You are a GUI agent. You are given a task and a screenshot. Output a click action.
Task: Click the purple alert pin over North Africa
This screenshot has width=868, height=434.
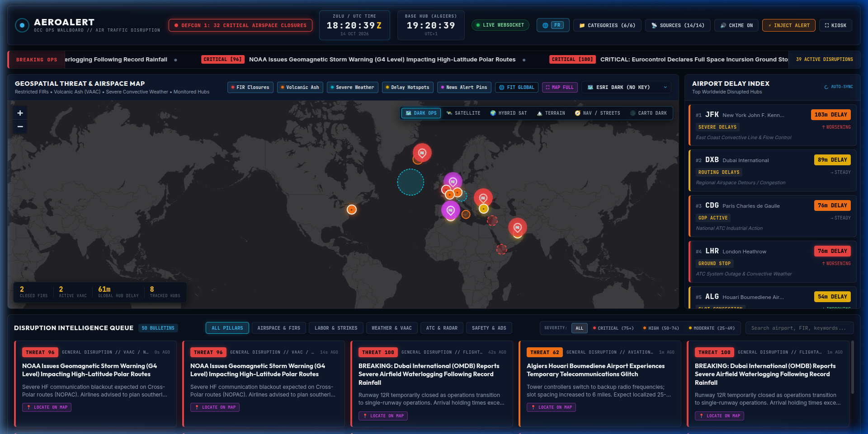[450, 210]
